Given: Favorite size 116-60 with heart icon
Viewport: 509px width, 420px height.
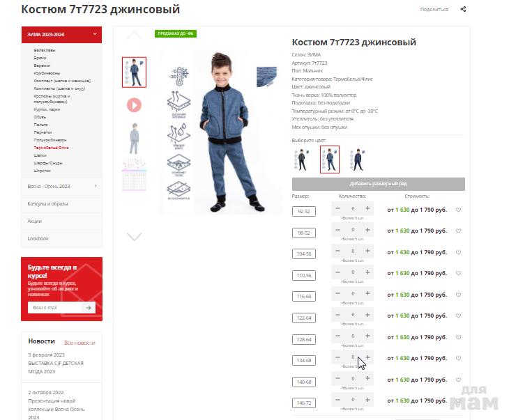Looking at the screenshot, I should 458,295.
